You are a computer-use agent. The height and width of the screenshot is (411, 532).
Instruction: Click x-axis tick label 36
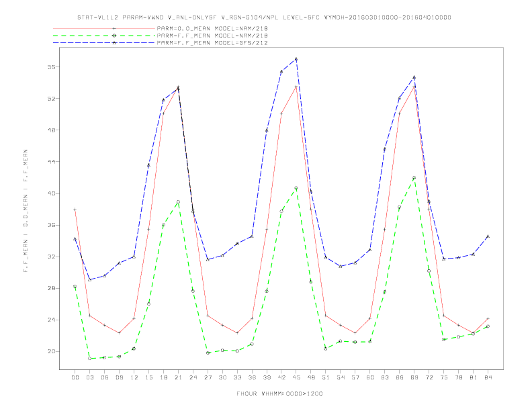(252, 377)
